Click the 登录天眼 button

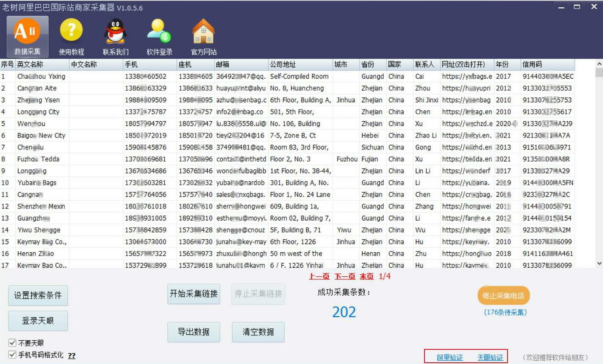click(x=38, y=321)
